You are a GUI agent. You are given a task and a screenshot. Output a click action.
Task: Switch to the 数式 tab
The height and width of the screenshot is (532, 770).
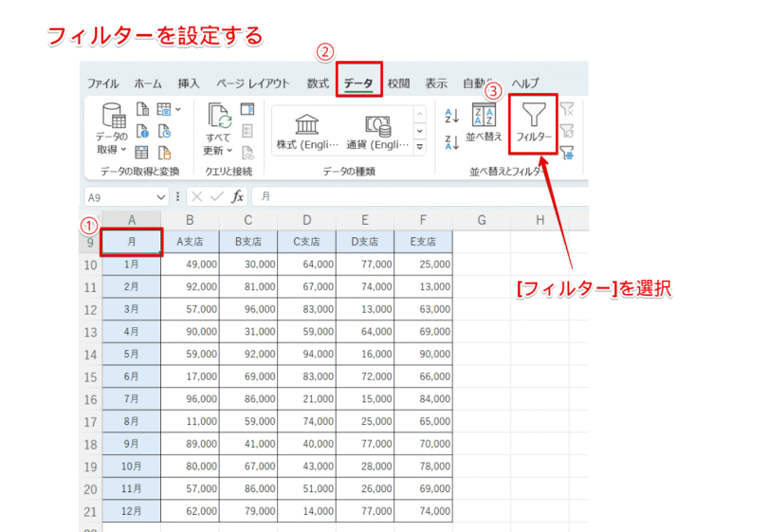(318, 83)
